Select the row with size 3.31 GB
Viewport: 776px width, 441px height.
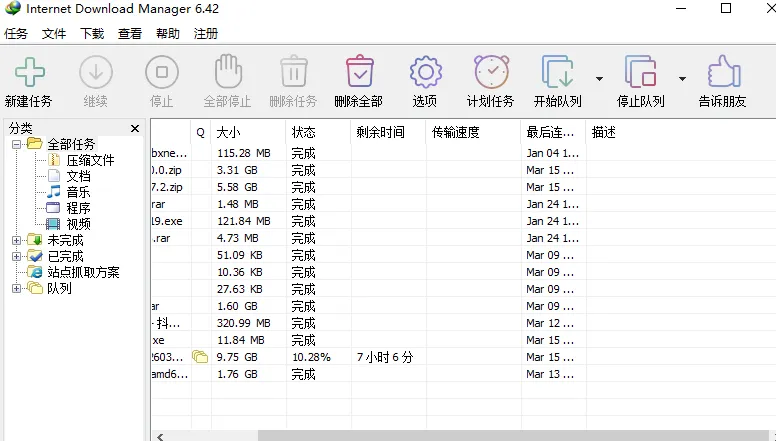pos(463,170)
